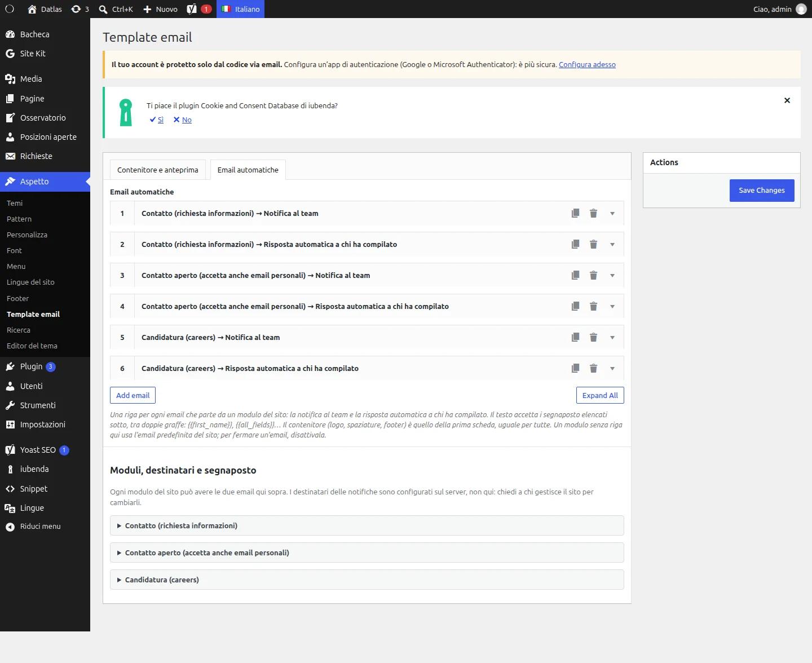Expand row 4 Contatto aperto Risposta automatica

612,306
